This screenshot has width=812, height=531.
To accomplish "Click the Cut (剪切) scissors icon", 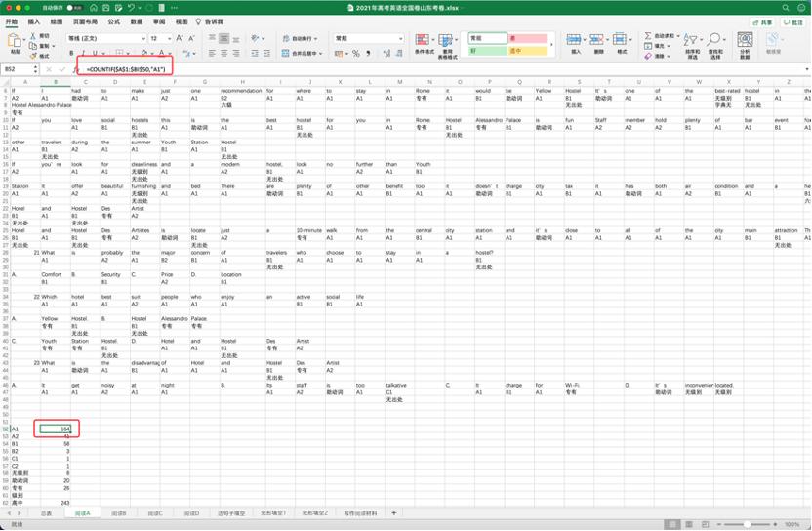I will point(33,36).
